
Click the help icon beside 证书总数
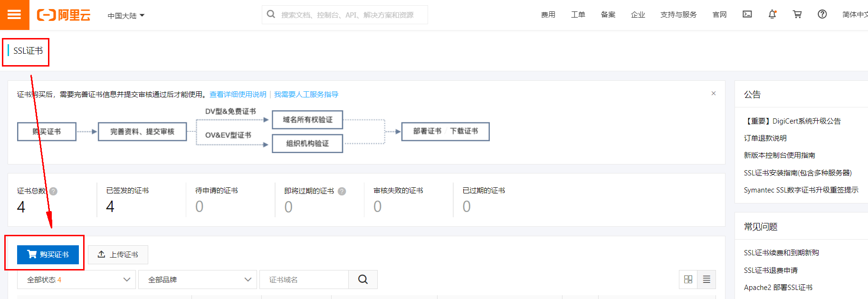pyautogui.click(x=54, y=191)
